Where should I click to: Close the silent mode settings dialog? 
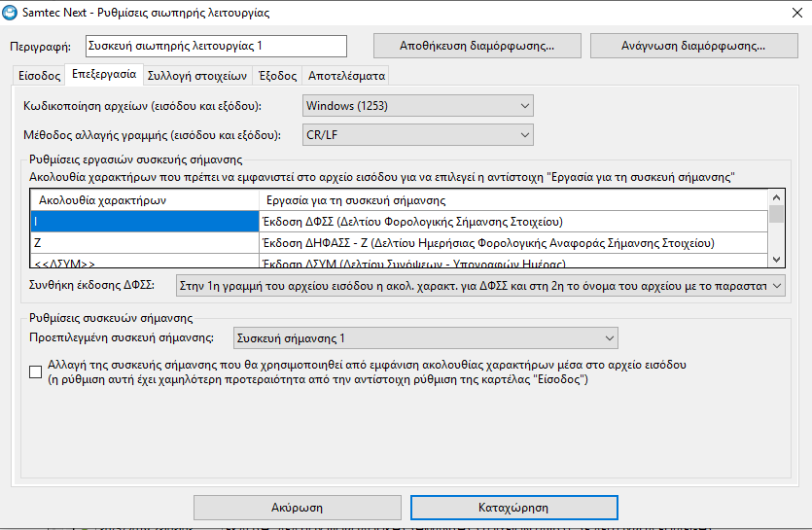(x=797, y=13)
